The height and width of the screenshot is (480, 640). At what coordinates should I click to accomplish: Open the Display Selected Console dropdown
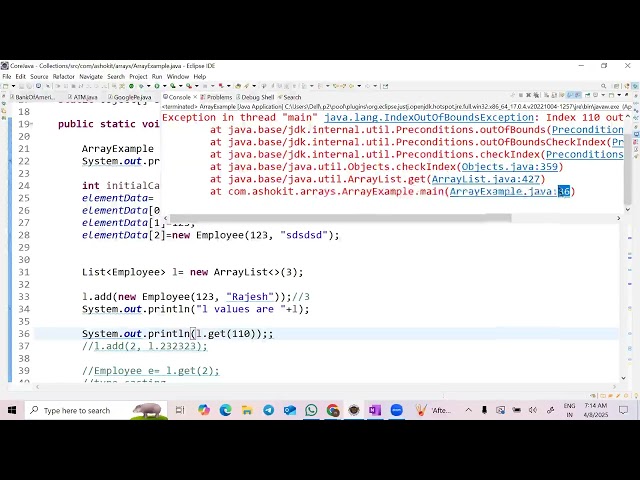pos(603,95)
